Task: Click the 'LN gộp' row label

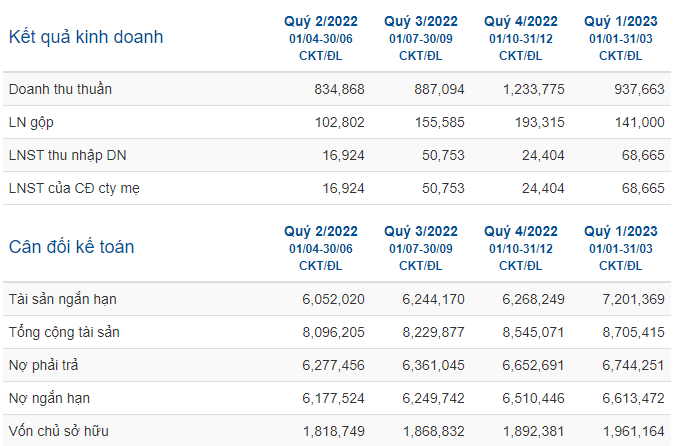Action: coord(31,123)
